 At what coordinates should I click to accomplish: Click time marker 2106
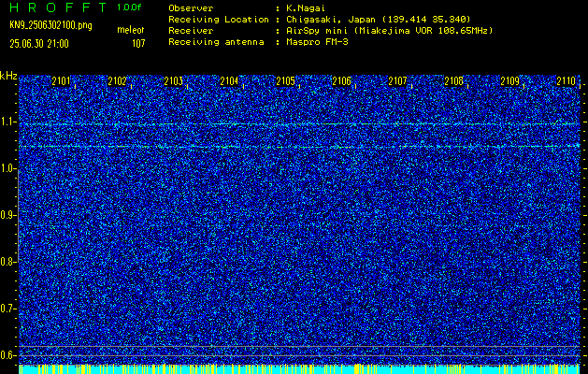pyautogui.click(x=341, y=81)
